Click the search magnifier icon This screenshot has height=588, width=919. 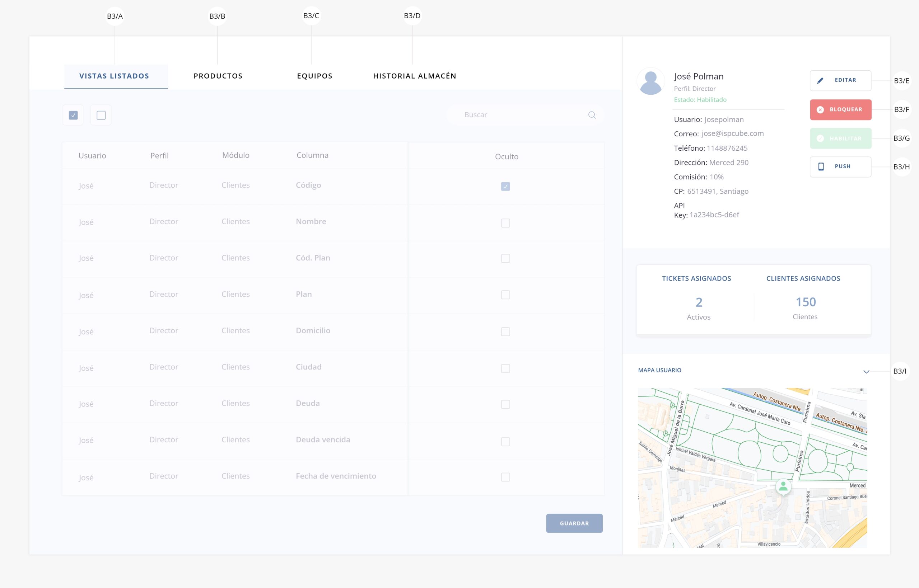(592, 115)
